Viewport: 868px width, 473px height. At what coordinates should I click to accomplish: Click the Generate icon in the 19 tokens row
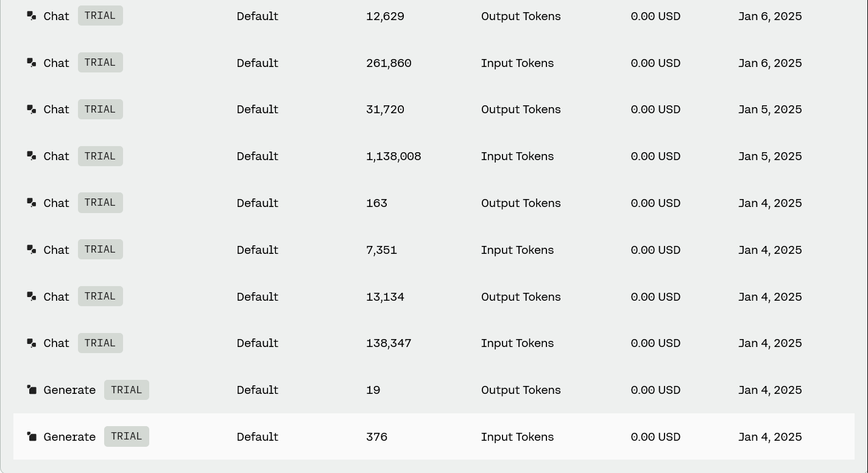point(32,390)
